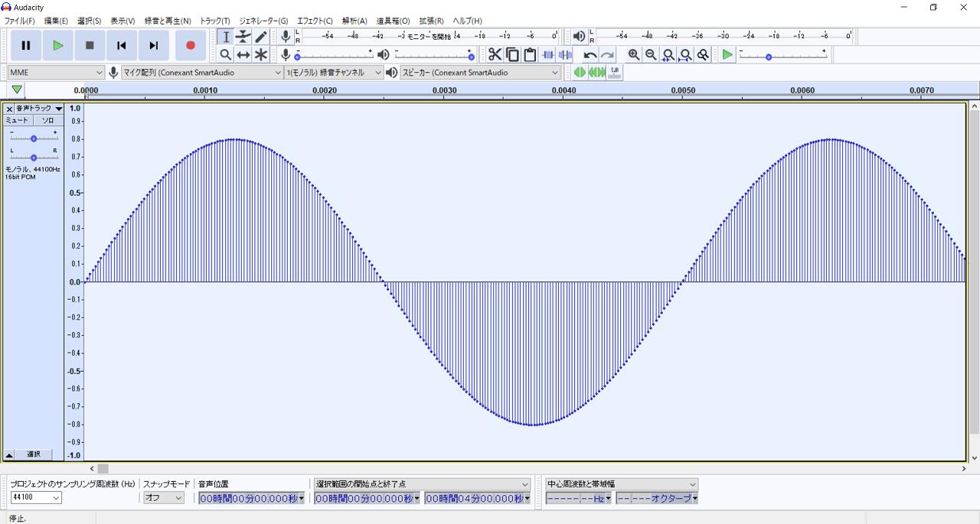The width and height of the screenshot is (980, 524).
Task: Click the red Record button
Action: coord(191,45)
